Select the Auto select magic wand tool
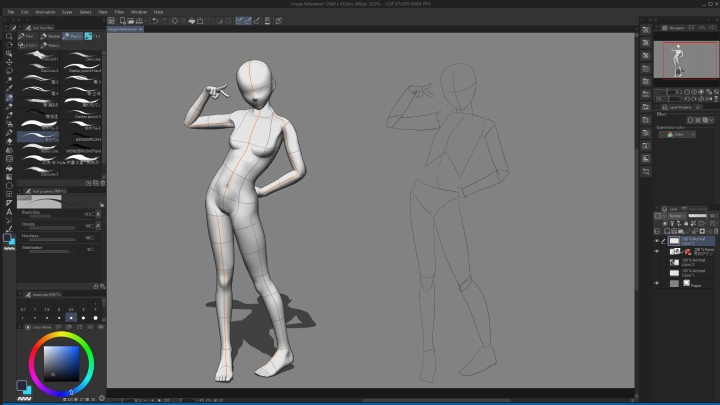Image resolution: width=720 pixels, height=405 pixels. coord(9,80)
